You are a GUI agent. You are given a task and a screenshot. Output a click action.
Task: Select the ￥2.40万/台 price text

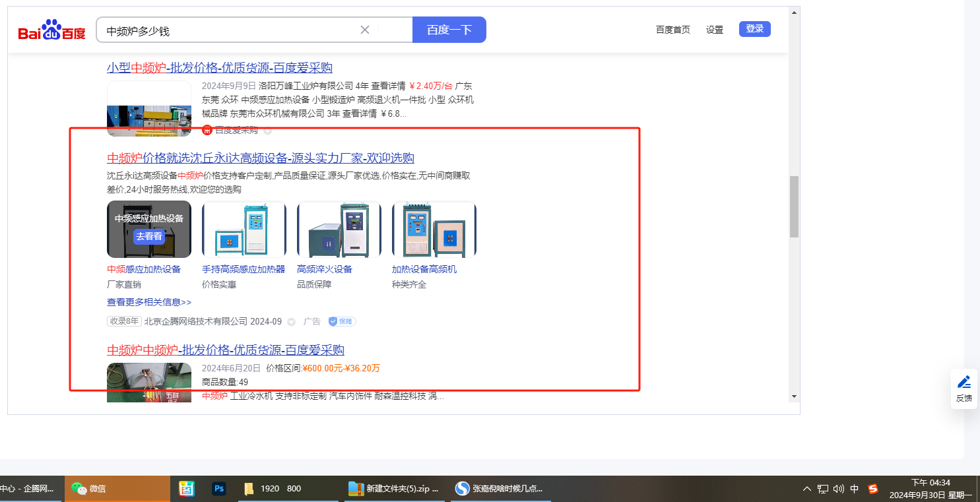tap(431, 86)
